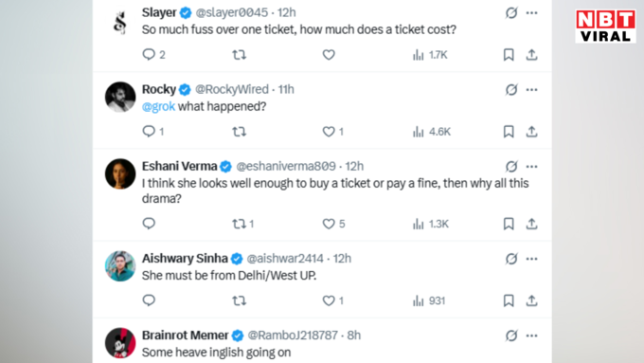This screenshot has height=363, width=644.
Task: Open the @grok mention link
Action: [x=158, y=106]
